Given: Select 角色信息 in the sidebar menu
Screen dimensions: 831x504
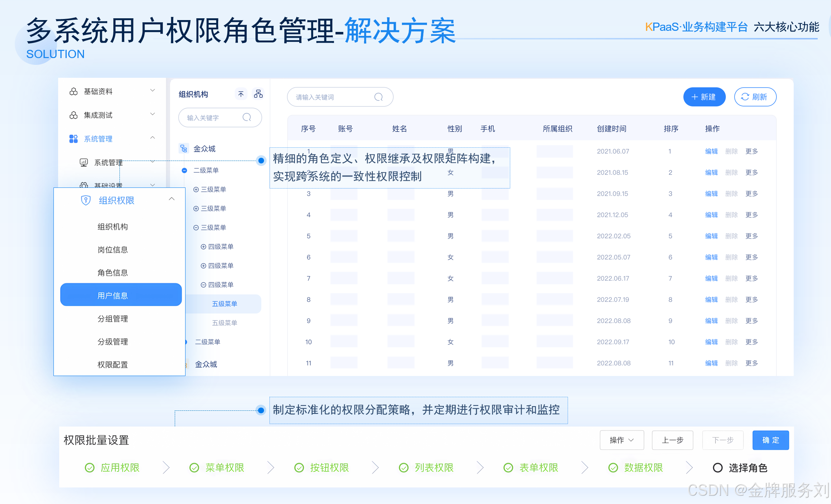Looking at the screenshot, I should click(113, 273).
